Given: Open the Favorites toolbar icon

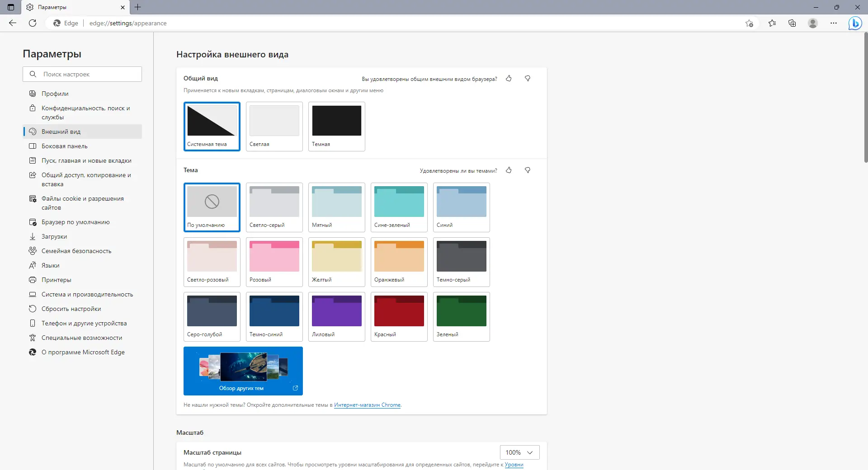Looking at the screenshot, I should [772, 23].
